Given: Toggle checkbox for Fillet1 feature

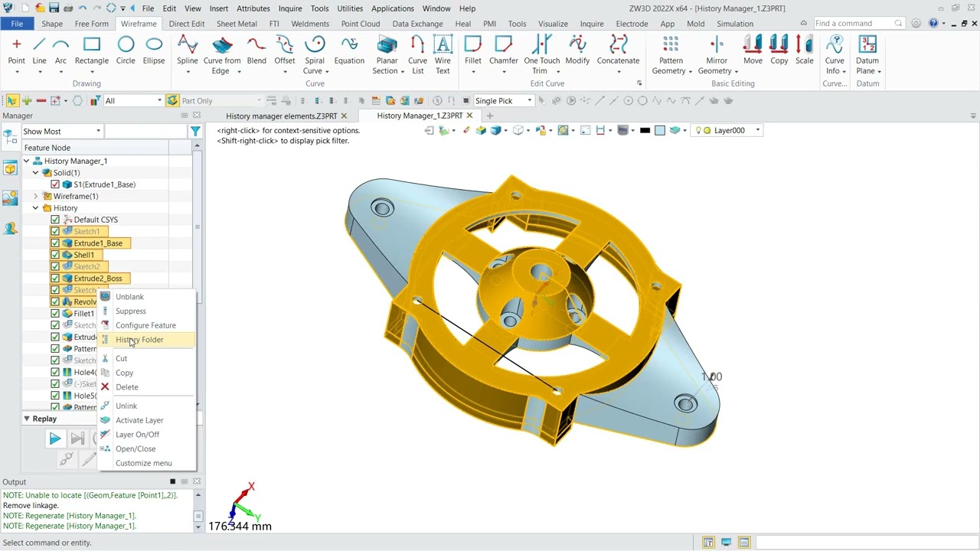Looking at the screenshot, I should (x=55, y=314).
